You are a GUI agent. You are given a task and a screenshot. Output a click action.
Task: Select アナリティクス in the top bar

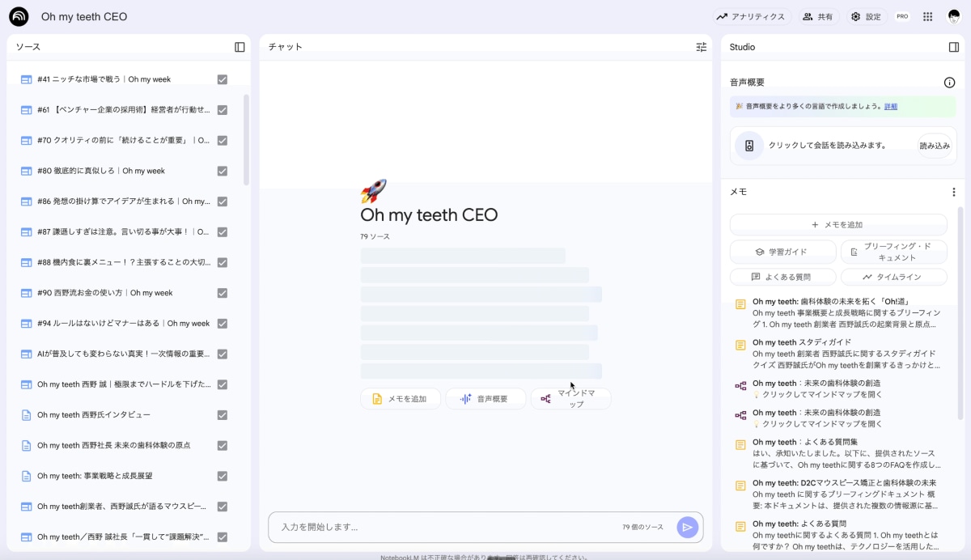(751, 16)
